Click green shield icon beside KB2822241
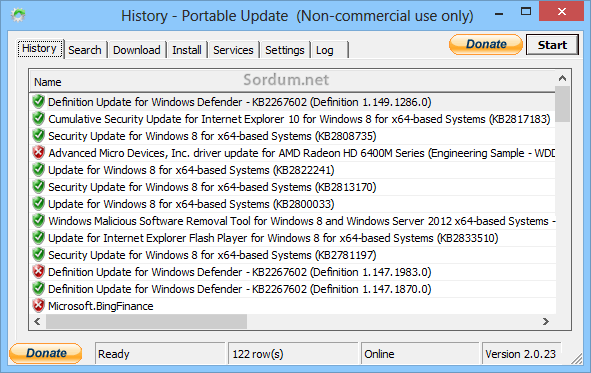Screen dimensions: 591x373 [x=38, y=170]
